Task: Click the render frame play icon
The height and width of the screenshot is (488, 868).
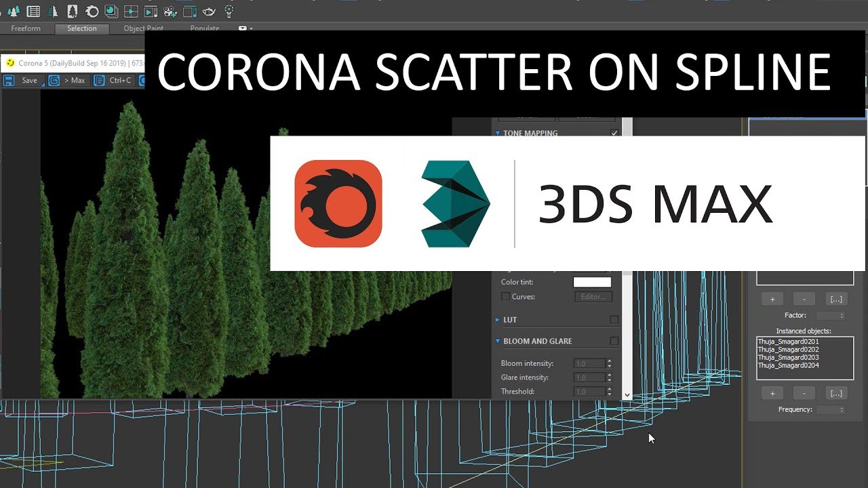Action: coord(151,11)
